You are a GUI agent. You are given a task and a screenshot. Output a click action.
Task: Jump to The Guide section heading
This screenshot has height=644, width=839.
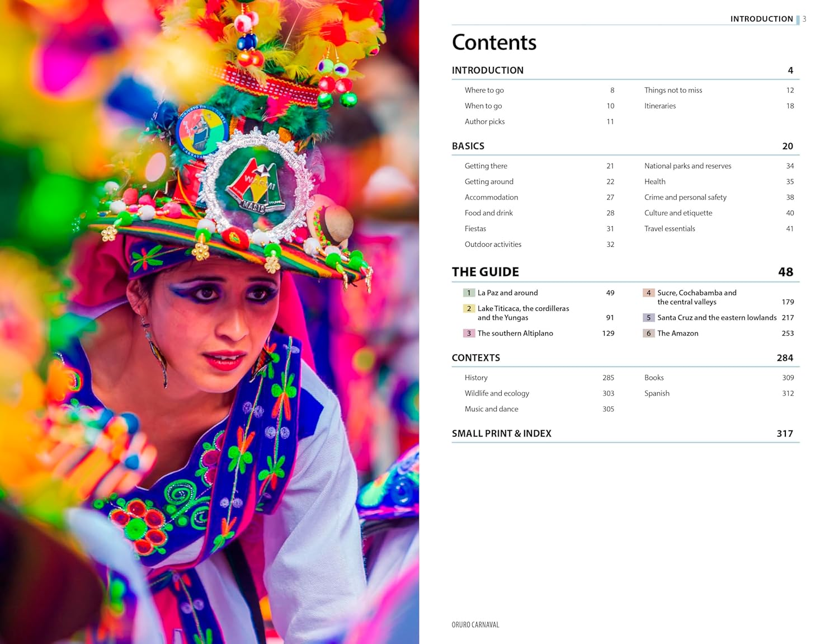[x=486, y=272]
